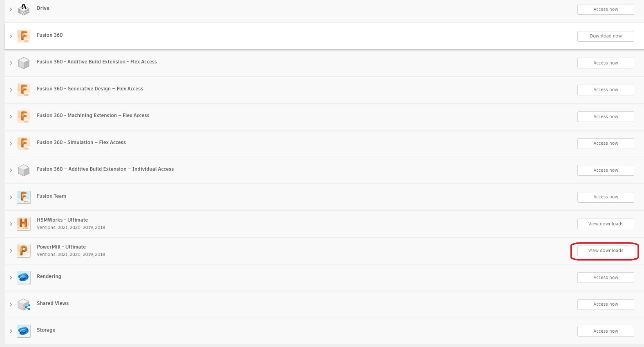This screenshot has width=644, height=347.
Task: Access Additive Build Extension Flex Access now
Action: [x=606, y=63]
